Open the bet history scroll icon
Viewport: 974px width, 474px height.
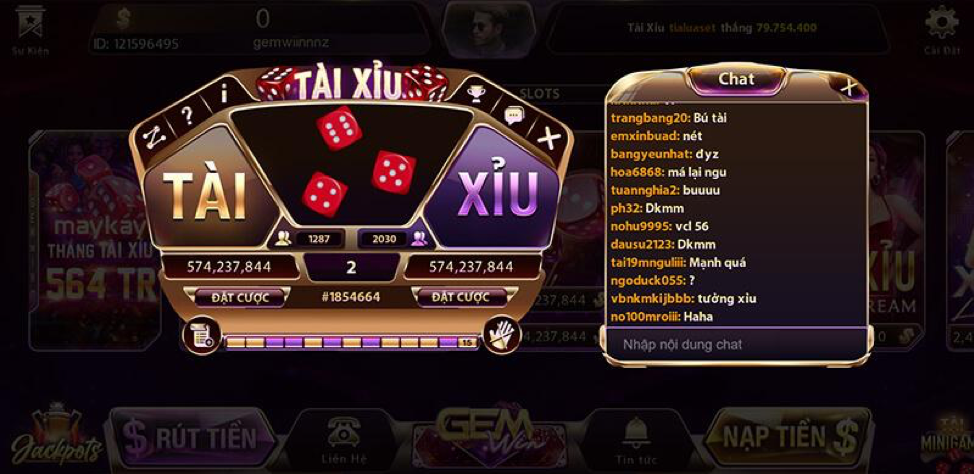coord(201,335)
